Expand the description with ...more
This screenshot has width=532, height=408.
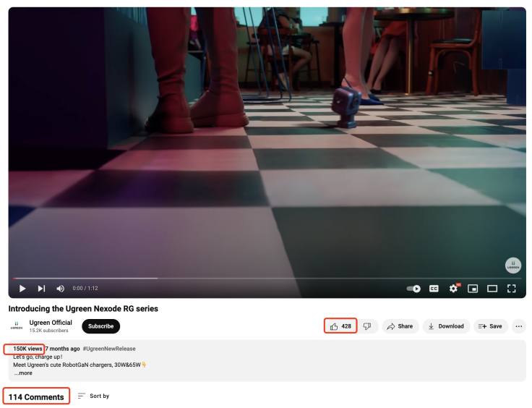(x=23, y=373)
